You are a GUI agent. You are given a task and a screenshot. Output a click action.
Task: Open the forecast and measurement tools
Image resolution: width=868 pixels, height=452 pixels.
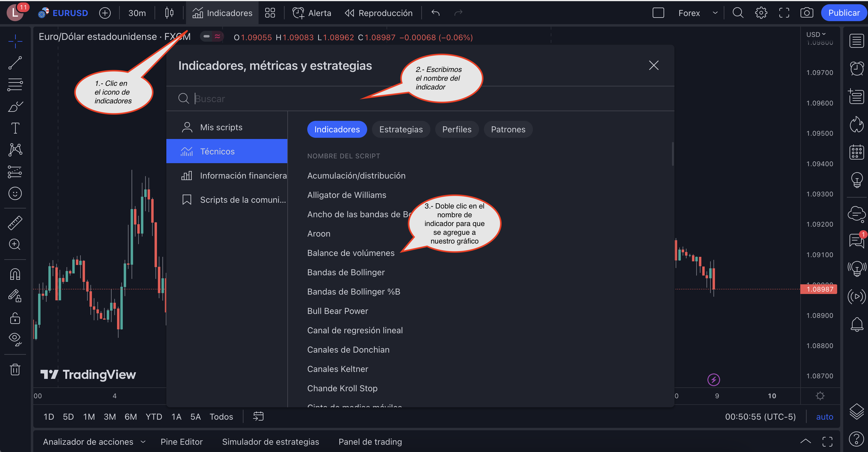coord(15,172)
